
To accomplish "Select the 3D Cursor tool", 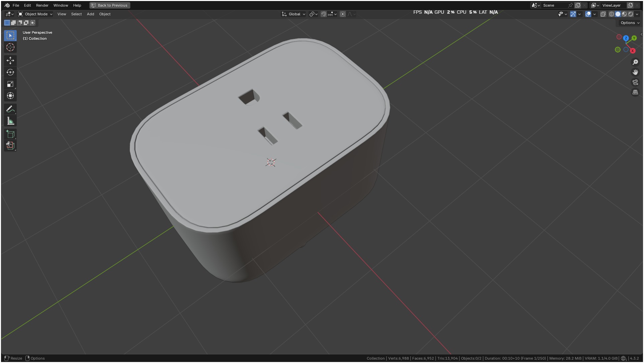I will point(10,47).
